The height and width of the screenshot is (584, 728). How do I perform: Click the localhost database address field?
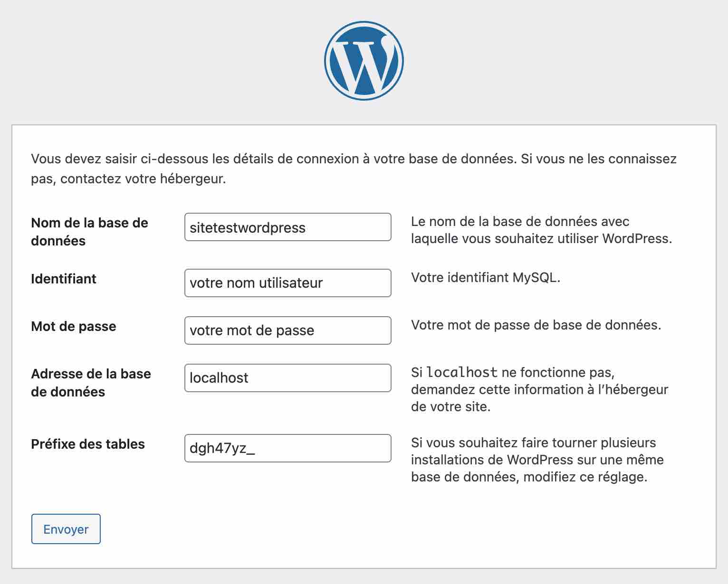[x=287, y=378]
